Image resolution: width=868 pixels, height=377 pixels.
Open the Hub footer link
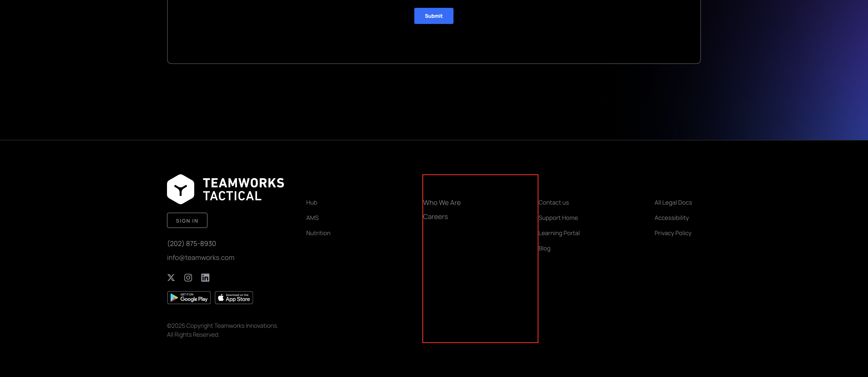tap(312, 203)
